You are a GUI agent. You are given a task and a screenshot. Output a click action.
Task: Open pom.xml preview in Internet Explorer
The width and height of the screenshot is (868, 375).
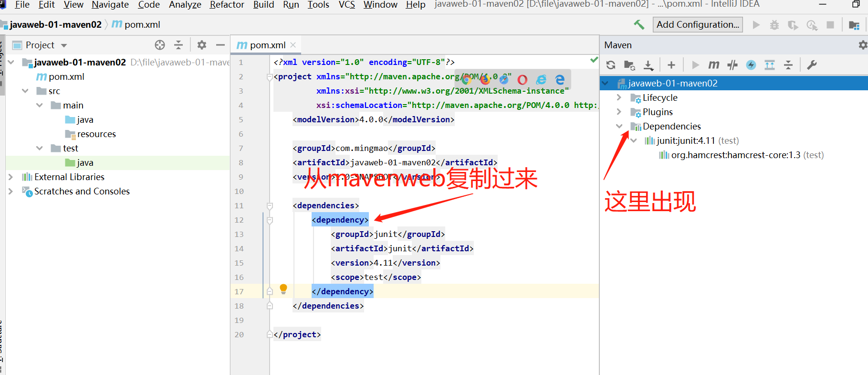coord(541,79)
